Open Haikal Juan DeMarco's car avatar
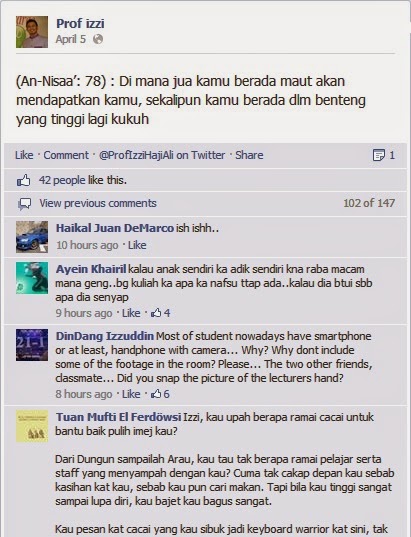Image resolution: width=411 pixels, height=537 pixels. [x=32, y=237]
